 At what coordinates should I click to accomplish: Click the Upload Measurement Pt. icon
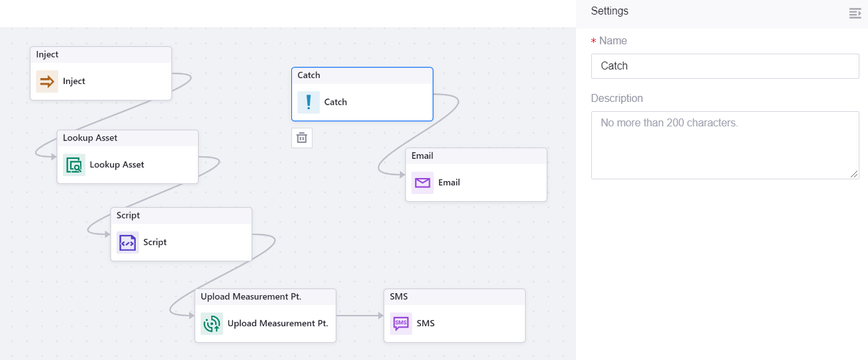click(x=212, y=324)
